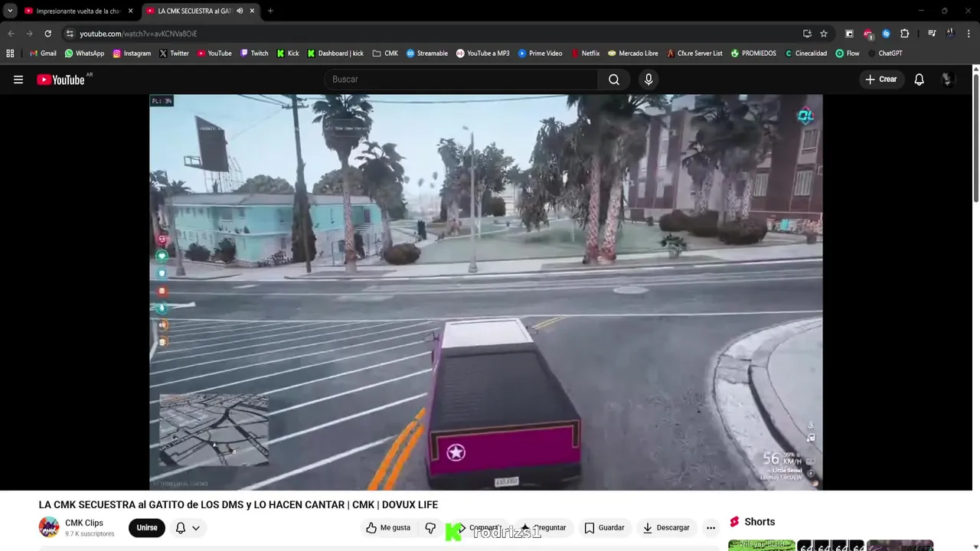Expand the CMK bookmarks folder

(385, 54)
